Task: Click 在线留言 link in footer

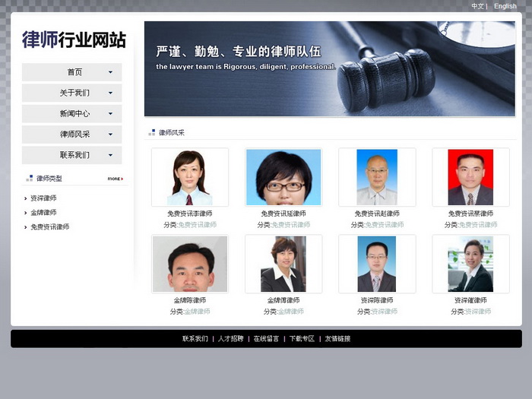Action: pos(266,339)
